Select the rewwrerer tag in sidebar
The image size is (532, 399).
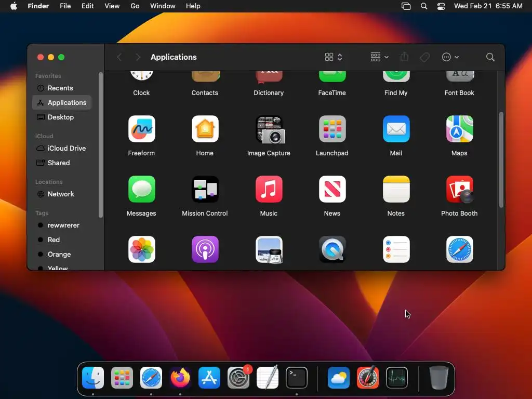tap(62, 225)
